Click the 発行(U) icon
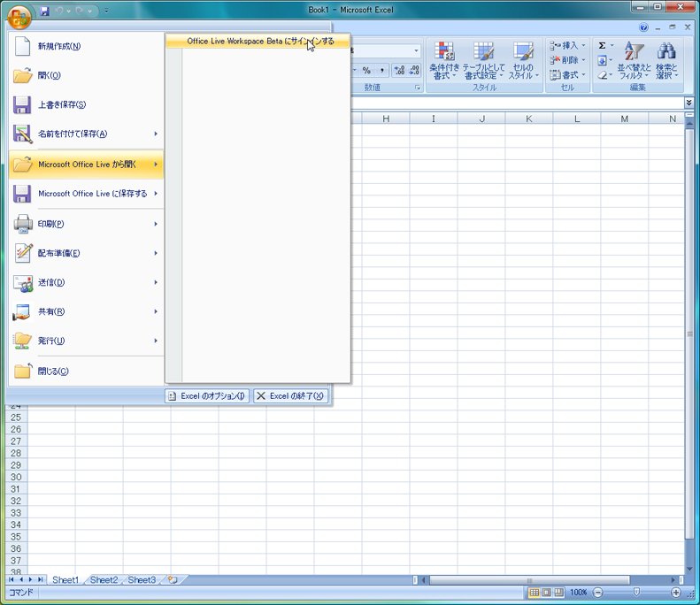 coord(22,341)
